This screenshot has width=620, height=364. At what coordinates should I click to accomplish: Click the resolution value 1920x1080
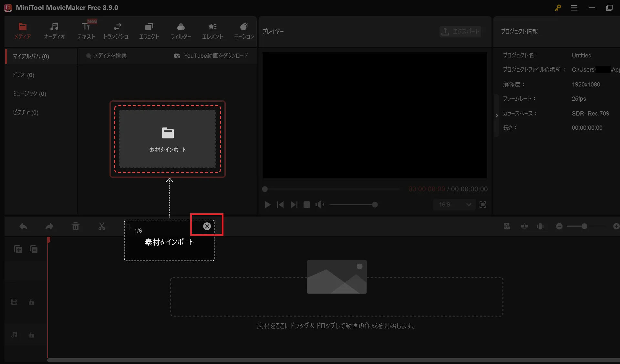(x=586, y=85)
